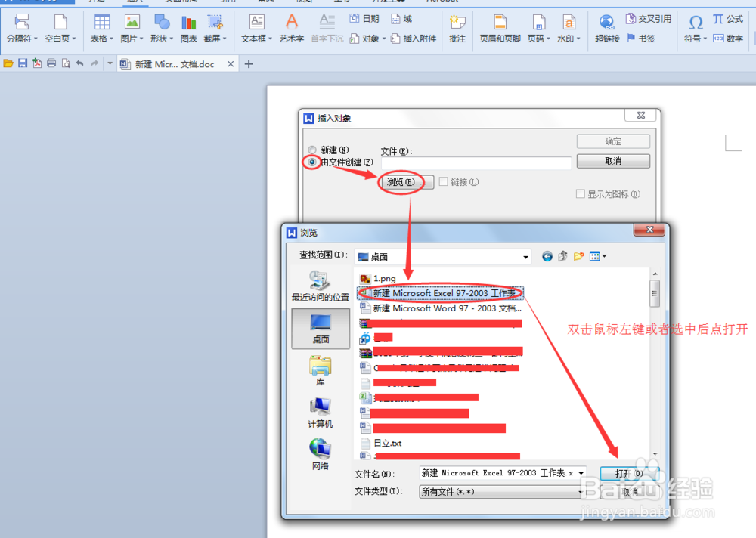Viewport: 756px width, 538px height.
Task: Click 取消 in insert object dialog
Action: coord(613,161)
